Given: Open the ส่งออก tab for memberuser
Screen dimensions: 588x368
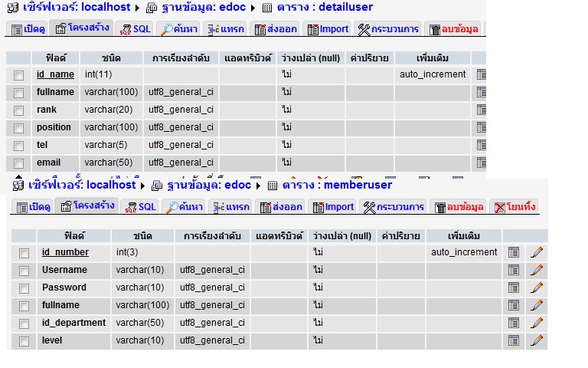Looking at the screenshot, I should coord(280,207).
